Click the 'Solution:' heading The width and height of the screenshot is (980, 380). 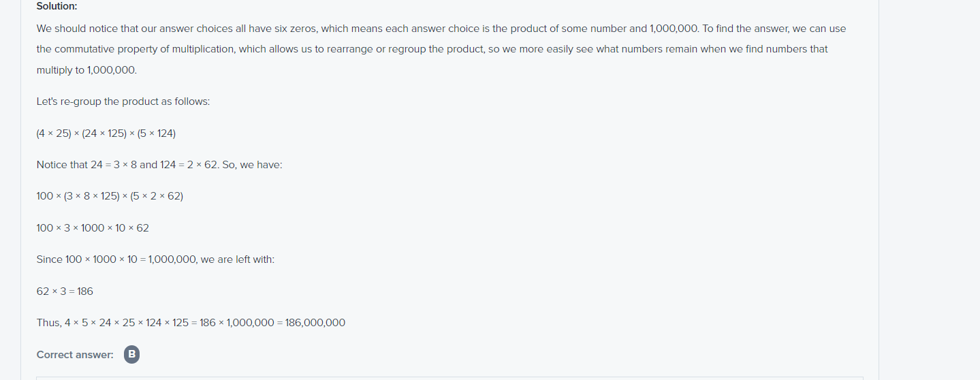click(57, 5)
